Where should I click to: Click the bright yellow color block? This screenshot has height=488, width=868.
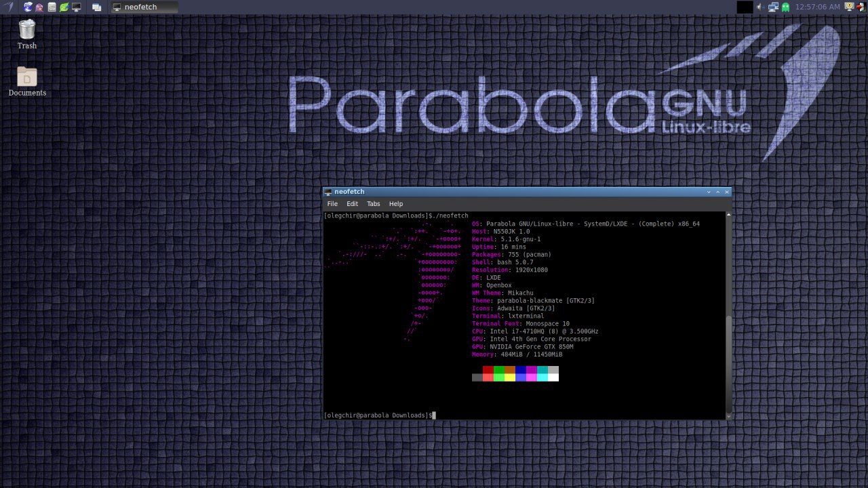point(510,378)
